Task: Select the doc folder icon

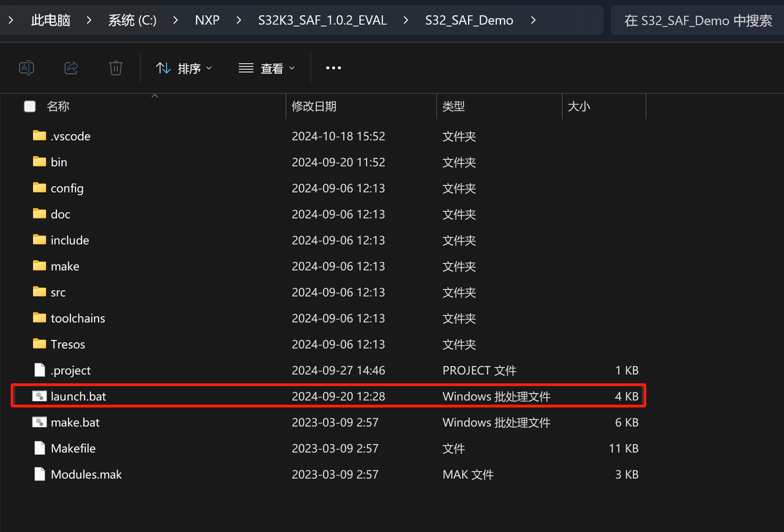Action: point(39,214)
